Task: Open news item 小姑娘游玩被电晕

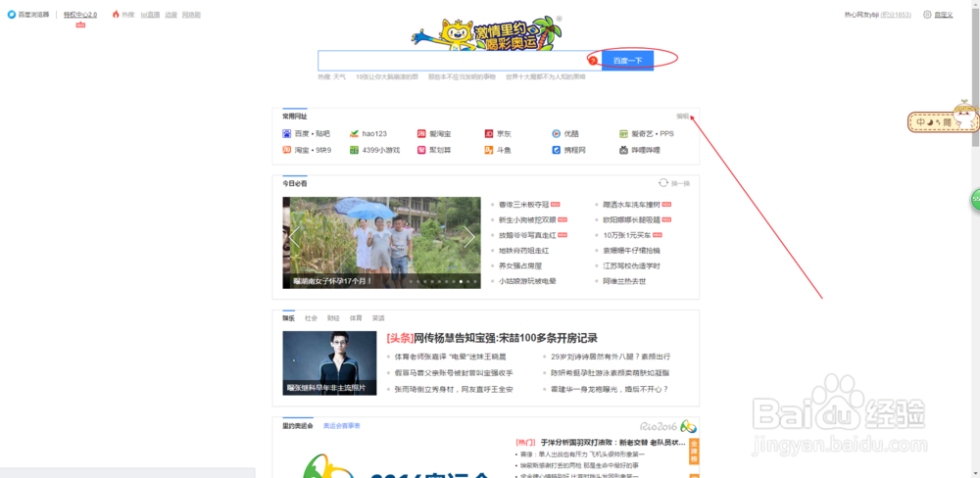Action: click(x=527, y=281)
